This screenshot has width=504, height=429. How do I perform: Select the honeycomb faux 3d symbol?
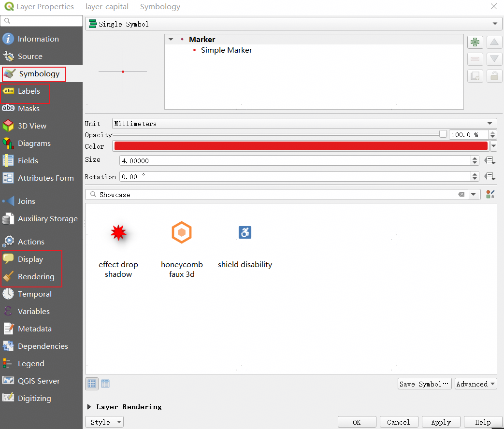[x=182, y=233]
